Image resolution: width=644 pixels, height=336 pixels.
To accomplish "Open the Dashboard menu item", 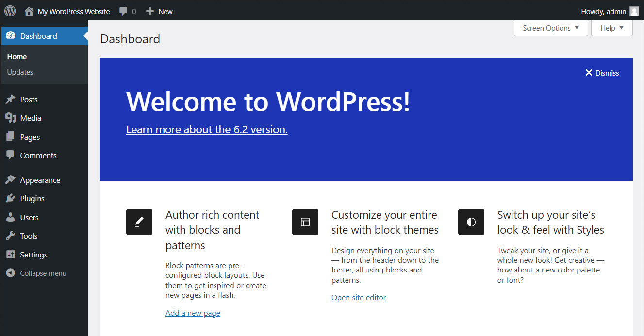I will pyautogui.click(x=44, y=36).
